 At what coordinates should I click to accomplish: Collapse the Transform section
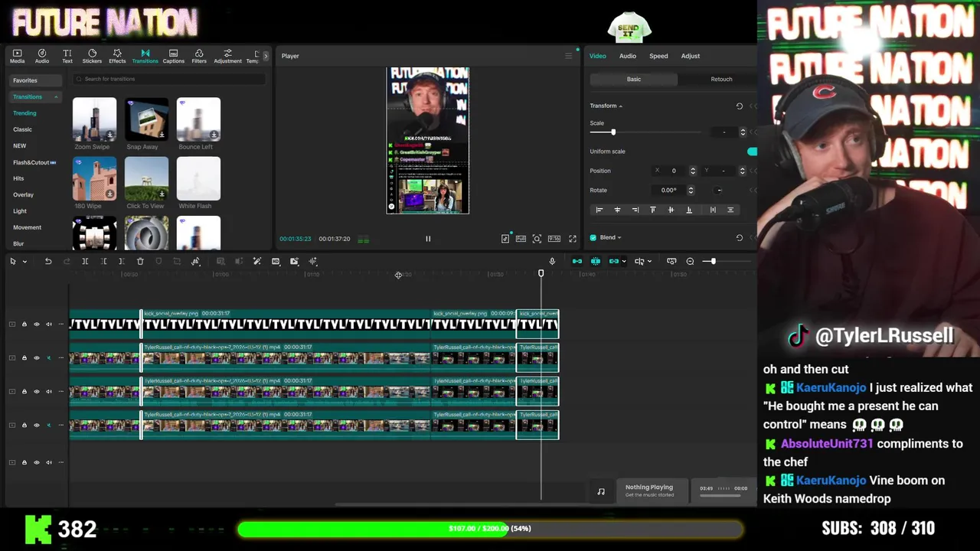[620, 106]
